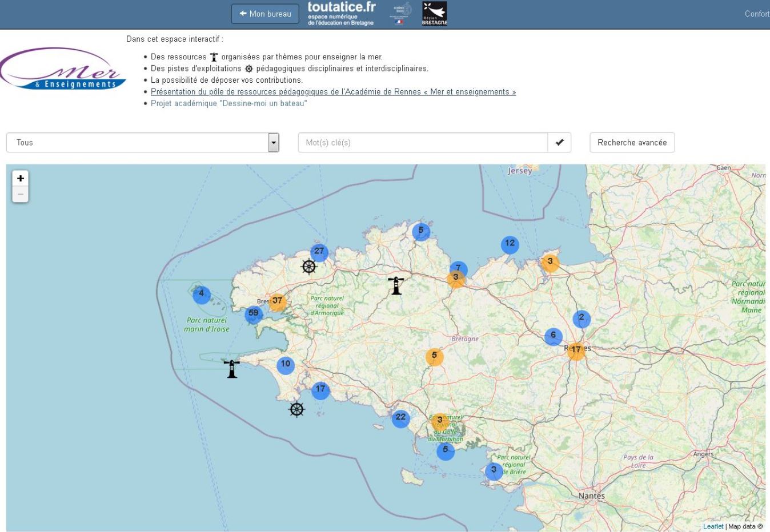This screenshot has width=770, height=532.
Task: Click the lighthouse marker in the western sea
Action: (231, 369)
